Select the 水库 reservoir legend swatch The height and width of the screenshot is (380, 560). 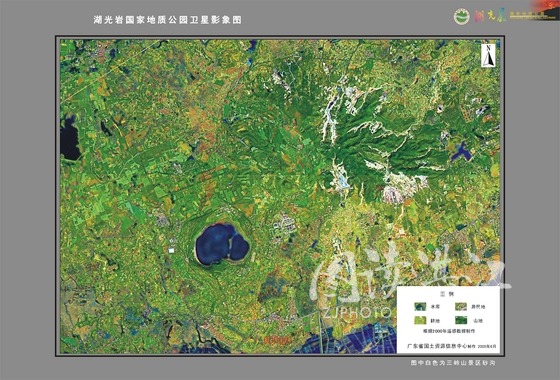tap(420, 306)
